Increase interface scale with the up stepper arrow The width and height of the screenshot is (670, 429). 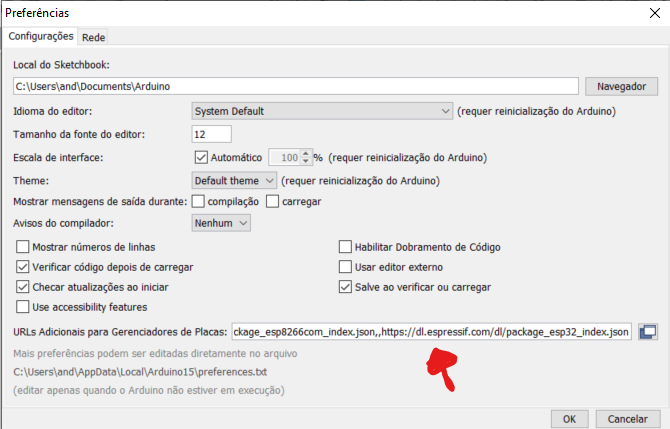point(306,153)
